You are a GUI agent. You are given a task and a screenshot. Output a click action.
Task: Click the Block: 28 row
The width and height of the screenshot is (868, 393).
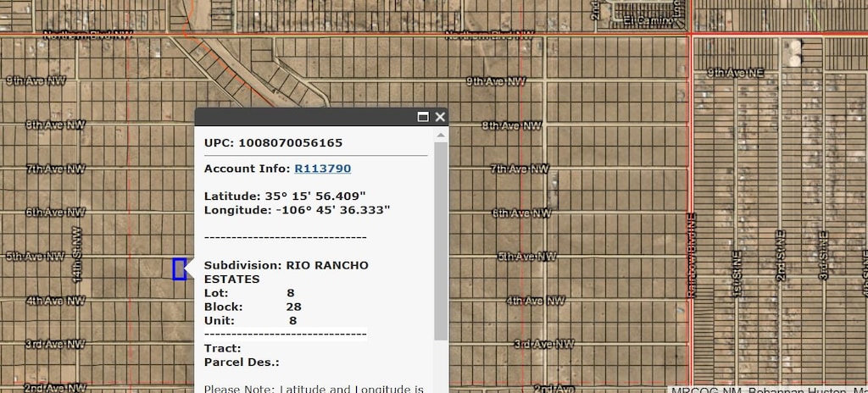click(x=253, y=307)
